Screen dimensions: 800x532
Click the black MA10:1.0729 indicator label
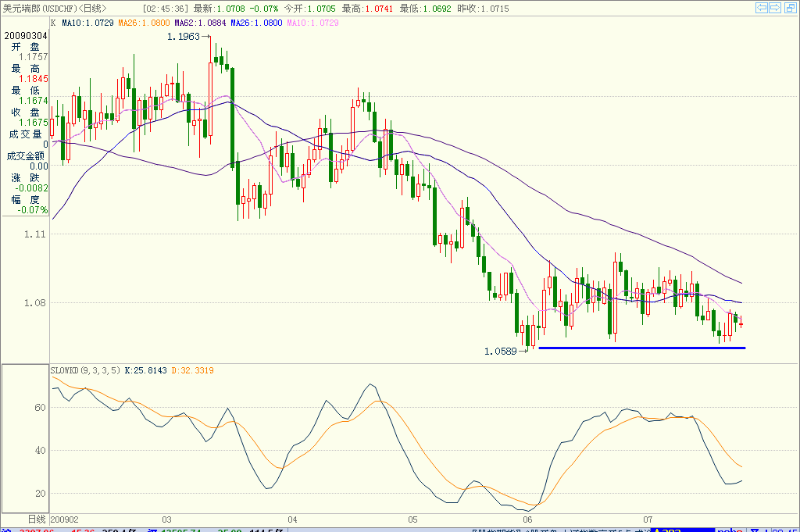pyautogui.click(x=87, y=23)
